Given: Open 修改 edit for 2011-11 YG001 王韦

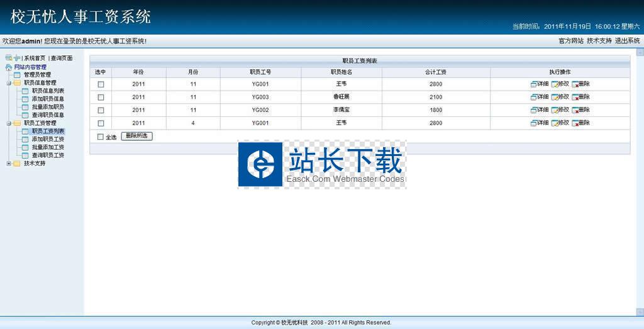Looking at the screenshot, I should pos(560,84).
